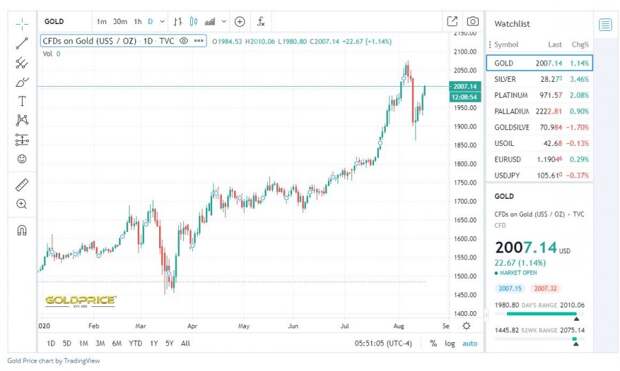Select the trend line drawing tool
This screenshot has height=371, width=620.
click(22, 43)
